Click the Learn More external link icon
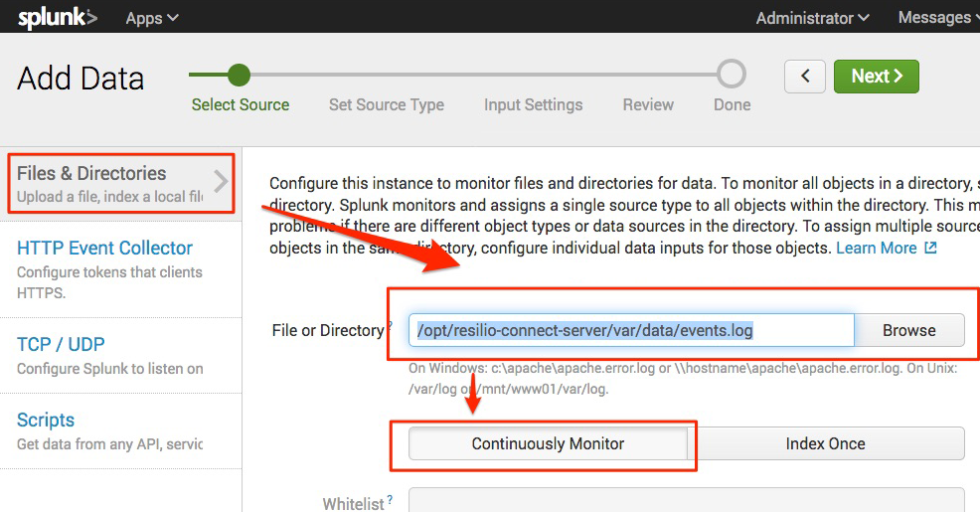 [930, 248]
